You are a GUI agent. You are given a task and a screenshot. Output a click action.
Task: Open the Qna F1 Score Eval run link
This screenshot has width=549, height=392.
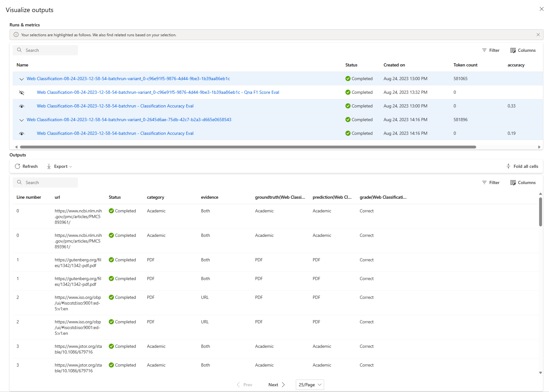click(158, 92)
